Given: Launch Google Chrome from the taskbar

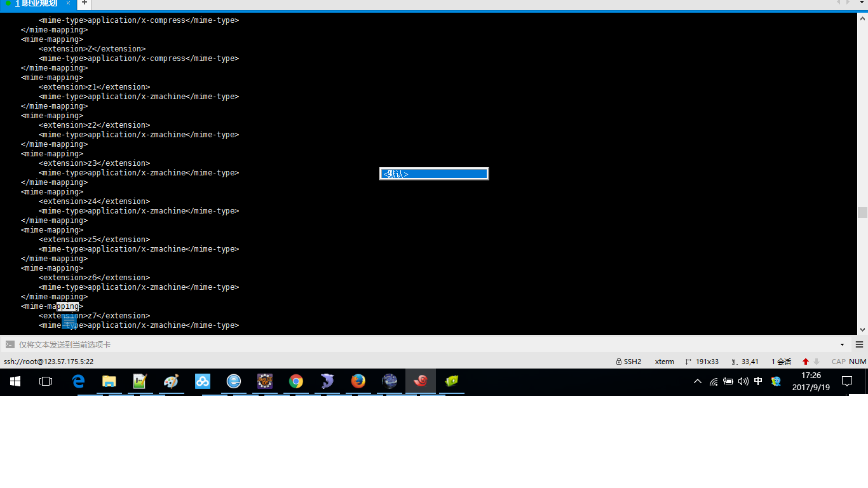Looking at the screenshot, I should (x=296, y=381).
